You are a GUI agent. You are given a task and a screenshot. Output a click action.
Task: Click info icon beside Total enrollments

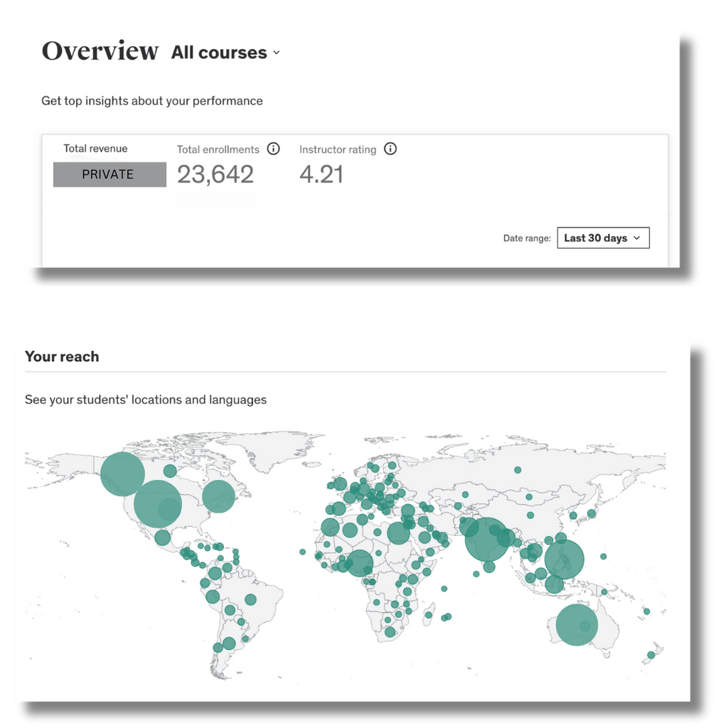(273, 149)
